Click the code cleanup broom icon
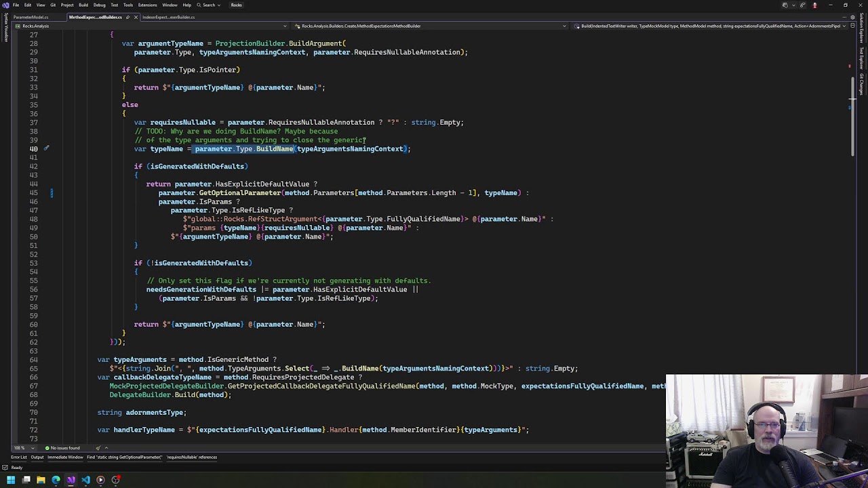This screenshot has height=488, width=868. [x=98, y=448]
